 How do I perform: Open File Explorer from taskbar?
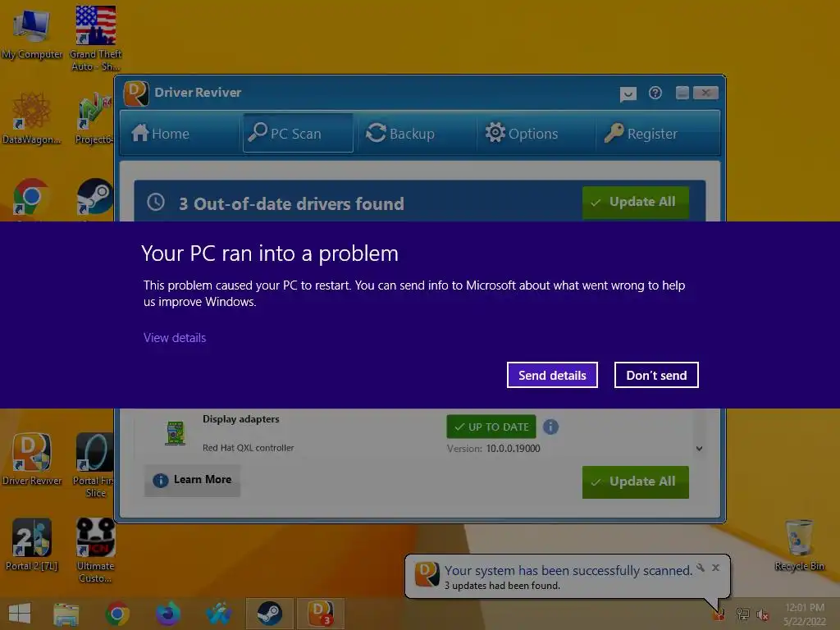66,614
